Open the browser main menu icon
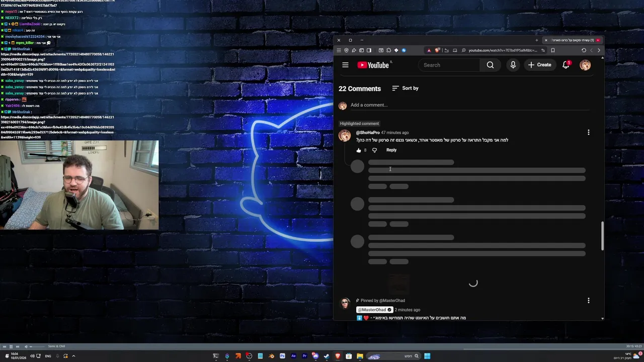Image resolution: width=644 pixels, height=362 pixels. [x=339, y=50]
